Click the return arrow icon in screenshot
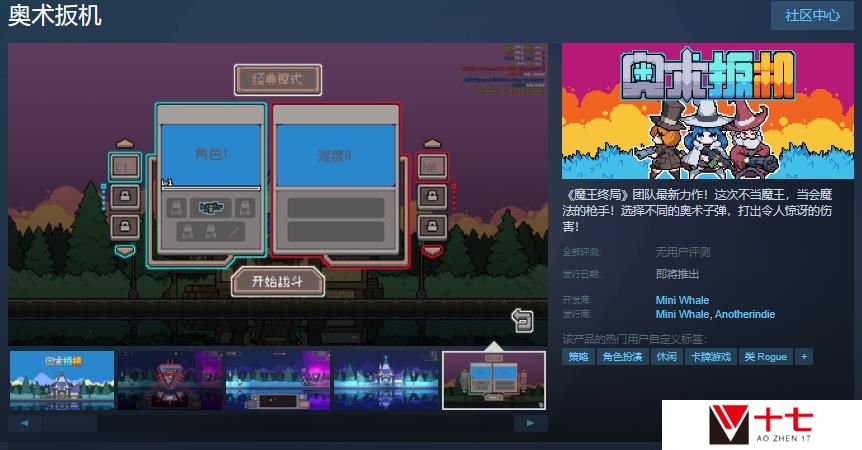Image resolution: width=862 pixels, height=450 pixels. [522, 320]
